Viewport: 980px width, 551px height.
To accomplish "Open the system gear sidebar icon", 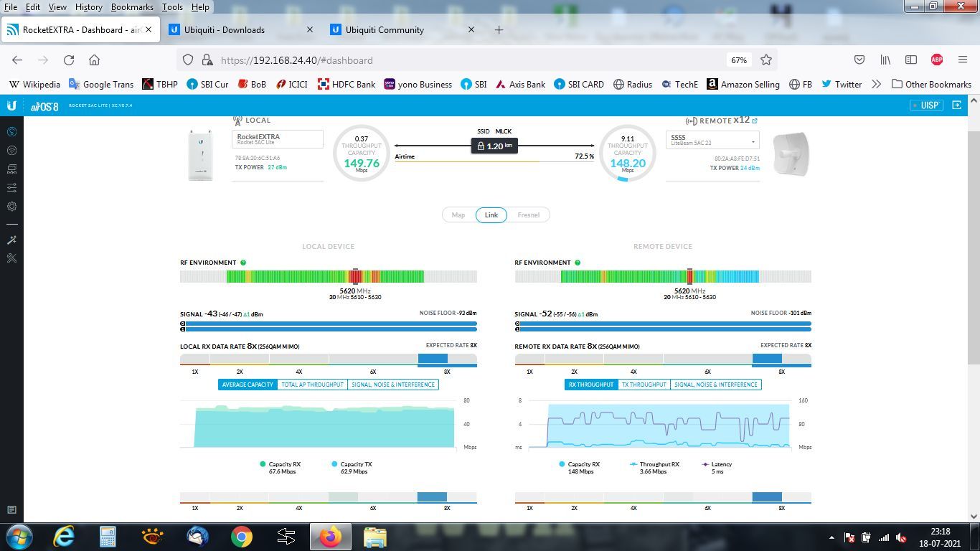I will coord(11,207).
